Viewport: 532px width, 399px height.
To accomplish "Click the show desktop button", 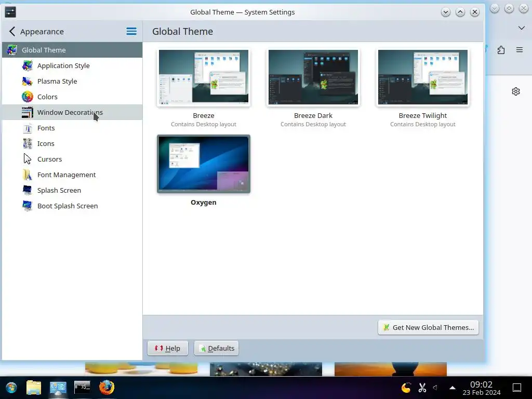I will [x=517, y=388].
